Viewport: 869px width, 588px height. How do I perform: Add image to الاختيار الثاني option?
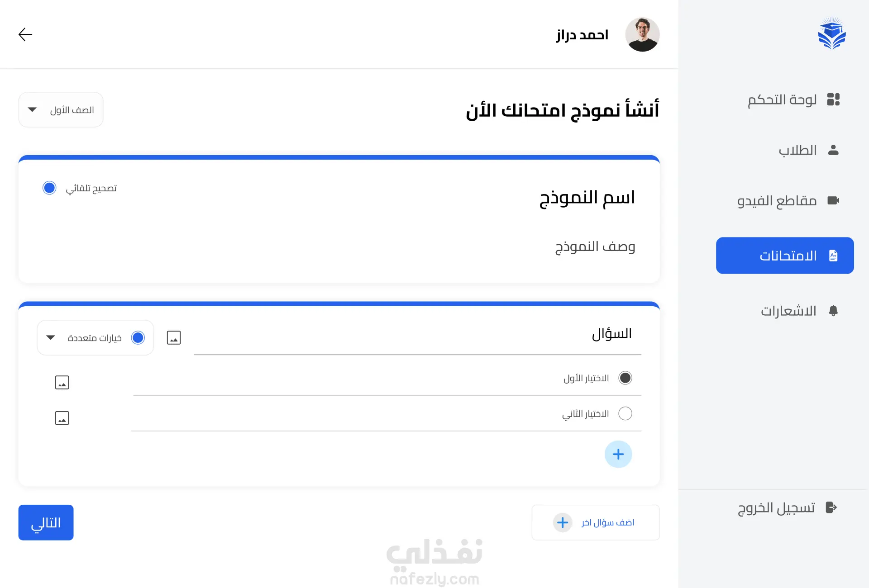click(x=62, y=418)
